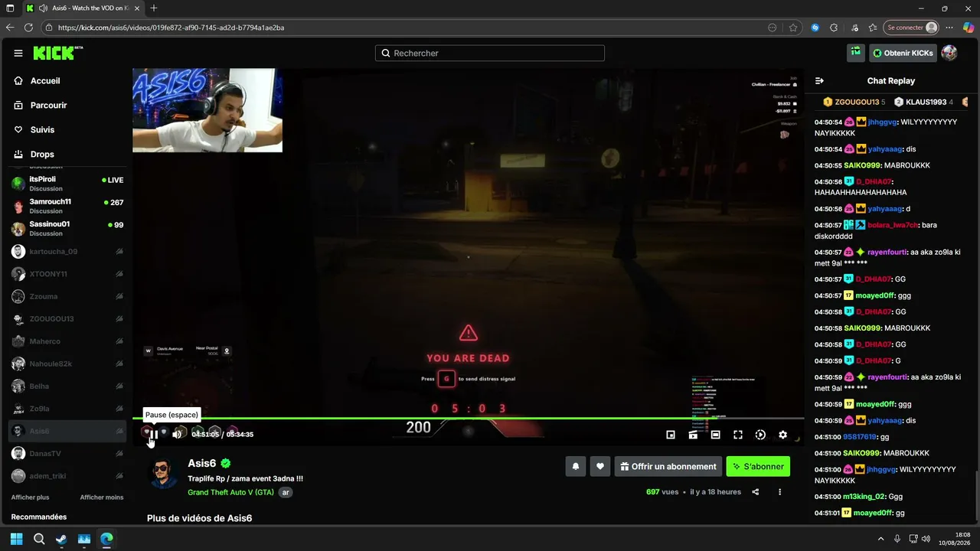980x551 pixels.
Task: Select Zo9la channel in sidebar
Action: click(x=67, y=409)
